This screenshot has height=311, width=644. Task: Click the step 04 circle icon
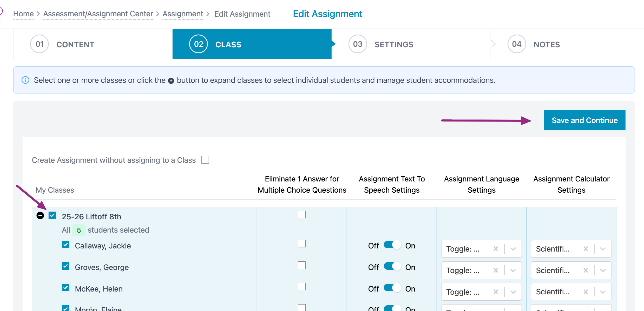tap(516, 44)
